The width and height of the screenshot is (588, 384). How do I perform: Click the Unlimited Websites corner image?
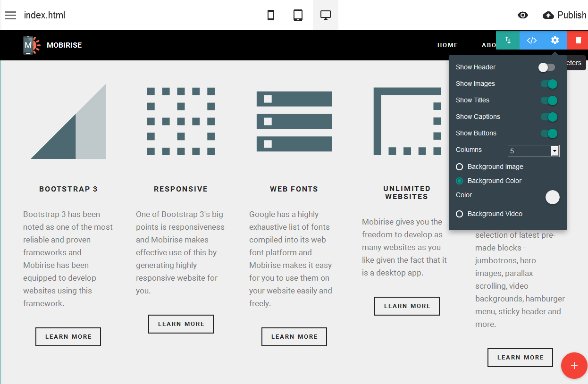pyautogui.click(x=407, y=121)
